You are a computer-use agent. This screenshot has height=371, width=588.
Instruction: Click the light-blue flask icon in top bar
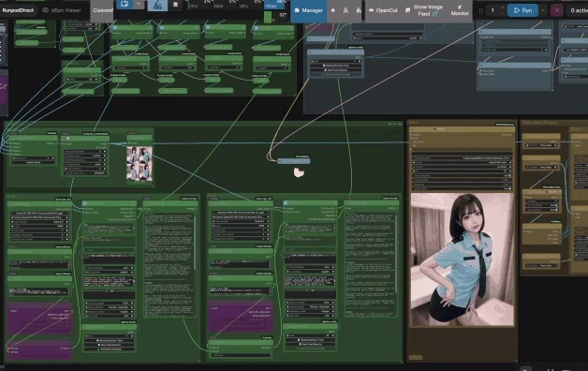[x=158, y=5]
